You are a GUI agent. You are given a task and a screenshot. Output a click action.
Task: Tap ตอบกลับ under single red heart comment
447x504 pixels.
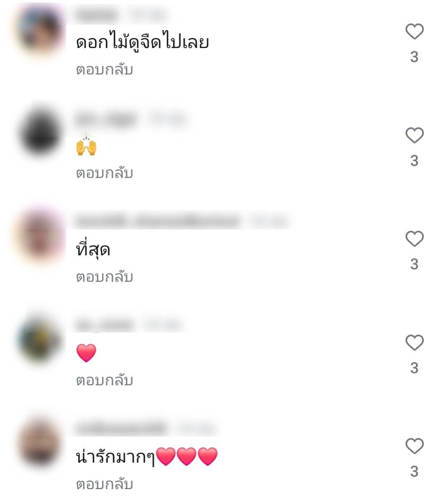pyautogui.click(x=104, y=380)
